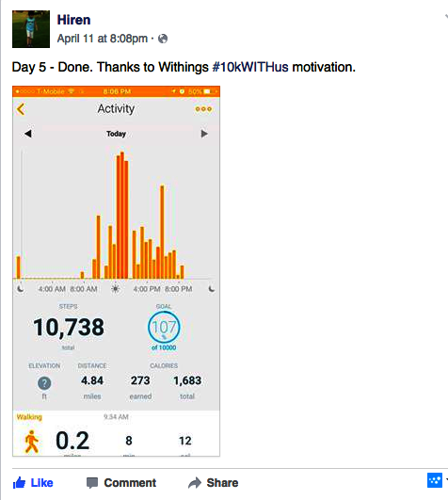Click the Like thumbs-up icon
The width and height of the screenshot is (448, 500).
pyautogui.click(x=19, y=483)
